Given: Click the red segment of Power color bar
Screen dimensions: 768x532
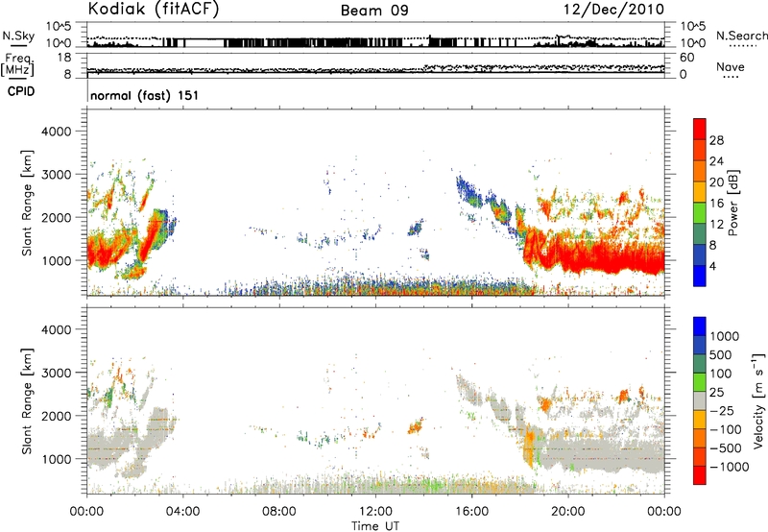Looking at the screenshot, I should [700, 127].
